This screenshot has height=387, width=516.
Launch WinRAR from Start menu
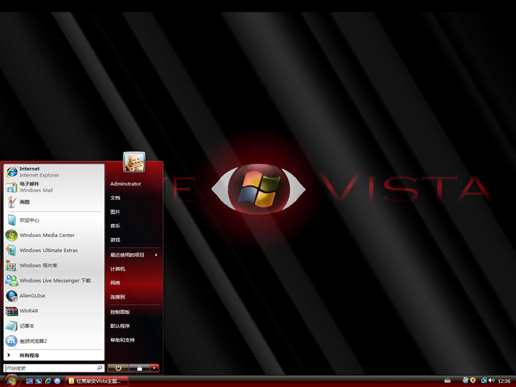tap(54, 311)
